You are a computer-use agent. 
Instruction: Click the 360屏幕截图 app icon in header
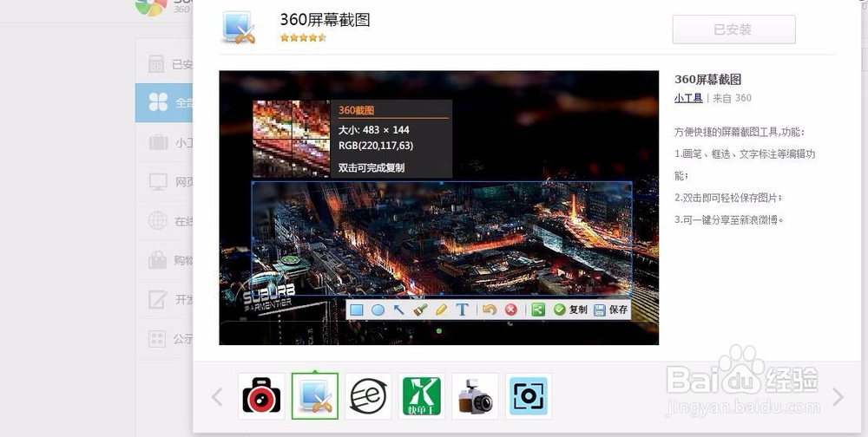pos(240,27)
